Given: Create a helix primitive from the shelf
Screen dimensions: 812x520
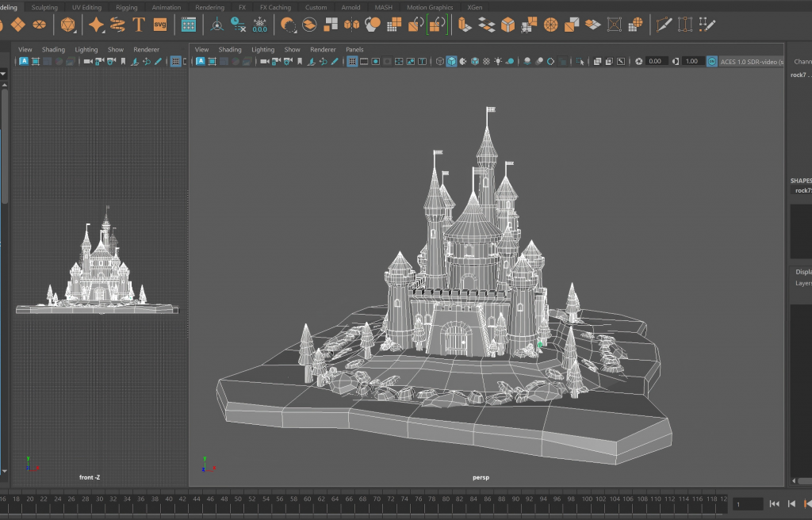Looking at the screenshot, I should point(117,25).
